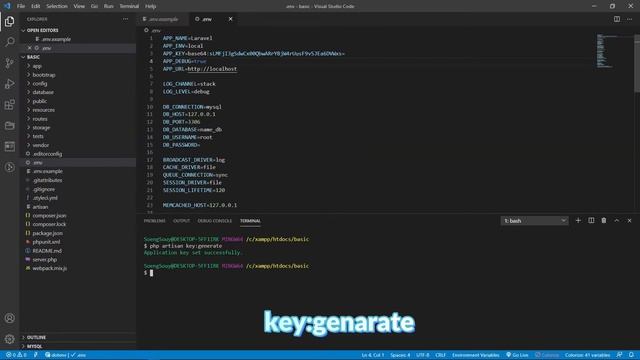This screenshot has width=640, height=360.
Task: Open the package.json file
Action: click(47, 233)
